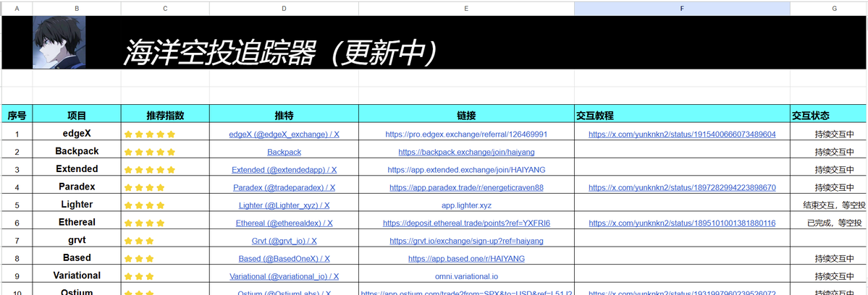The height and width of the screenshot is (295, 868).
Task: Select column F header
Action: click(681, 8)
